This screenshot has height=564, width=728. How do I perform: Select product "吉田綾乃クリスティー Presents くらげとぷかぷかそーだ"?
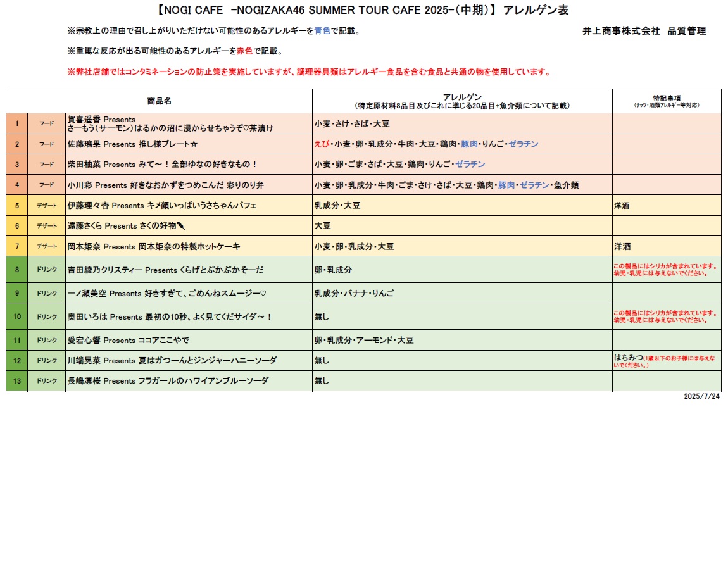pos(189,270)
